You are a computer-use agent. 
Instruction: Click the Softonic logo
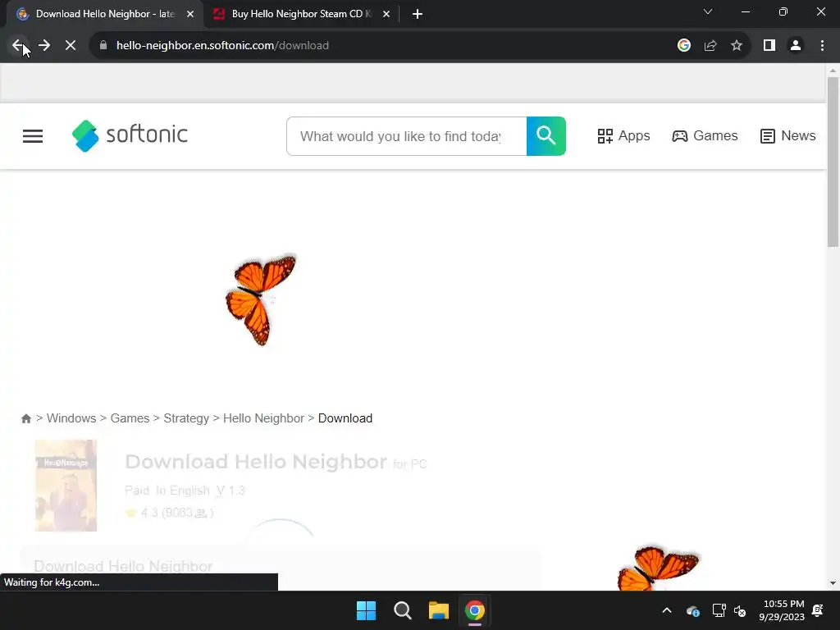tap(130, 135)
